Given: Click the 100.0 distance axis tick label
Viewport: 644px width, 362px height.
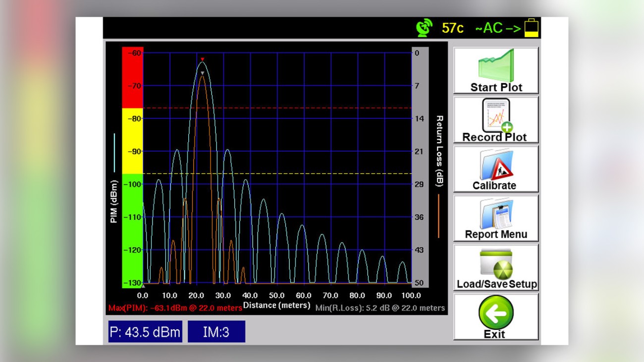Looking at the screenshot, I should pos(411,296).
